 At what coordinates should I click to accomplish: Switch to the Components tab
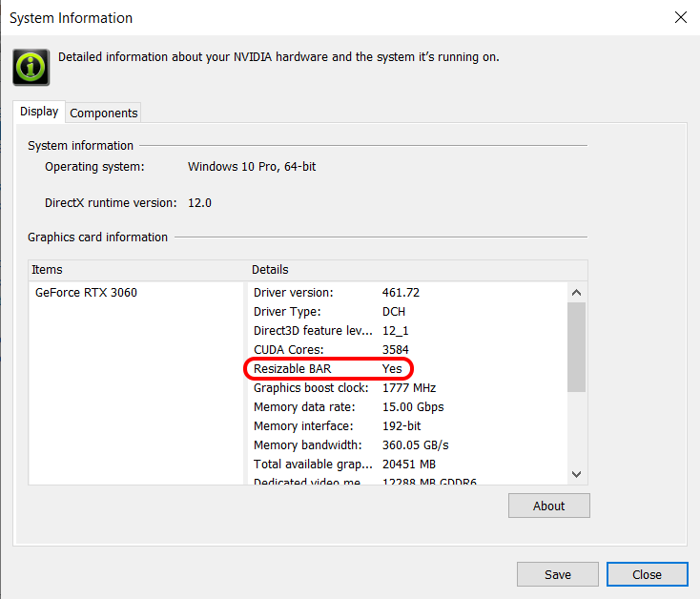(104, 113)
